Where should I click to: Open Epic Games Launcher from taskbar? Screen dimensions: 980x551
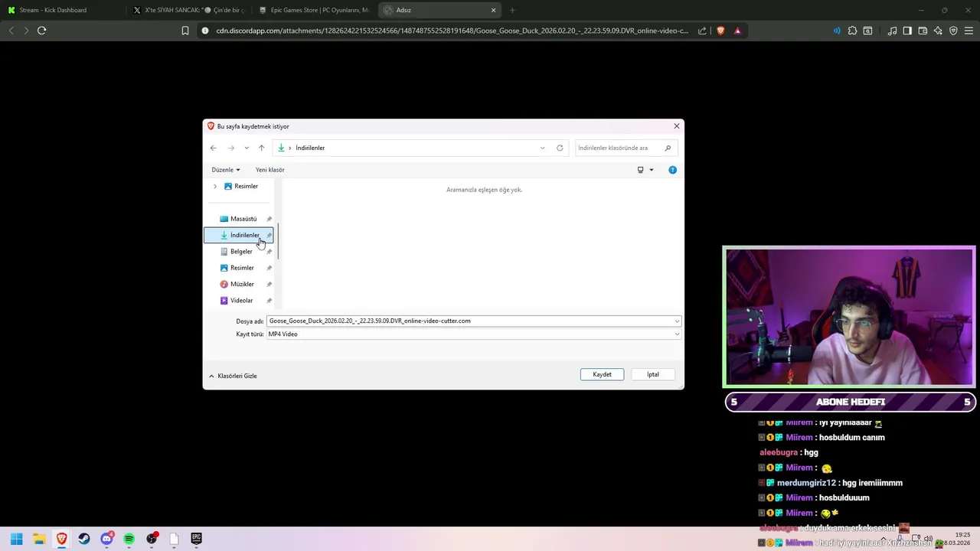[196, 539]
